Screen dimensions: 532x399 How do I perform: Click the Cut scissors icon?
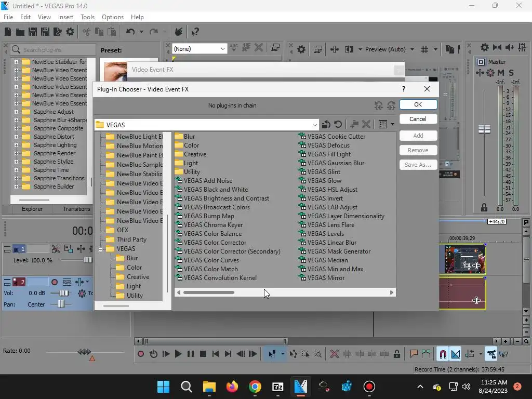(x=87, y=32)
